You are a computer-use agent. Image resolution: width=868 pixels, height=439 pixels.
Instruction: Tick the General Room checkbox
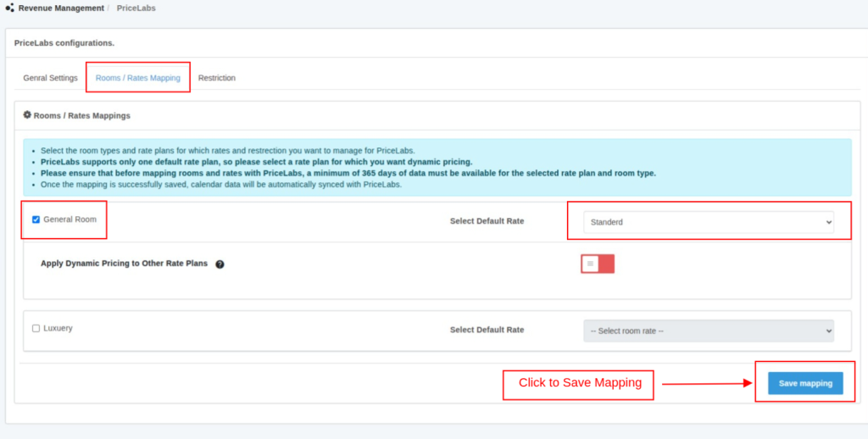[x=36, y=219]
